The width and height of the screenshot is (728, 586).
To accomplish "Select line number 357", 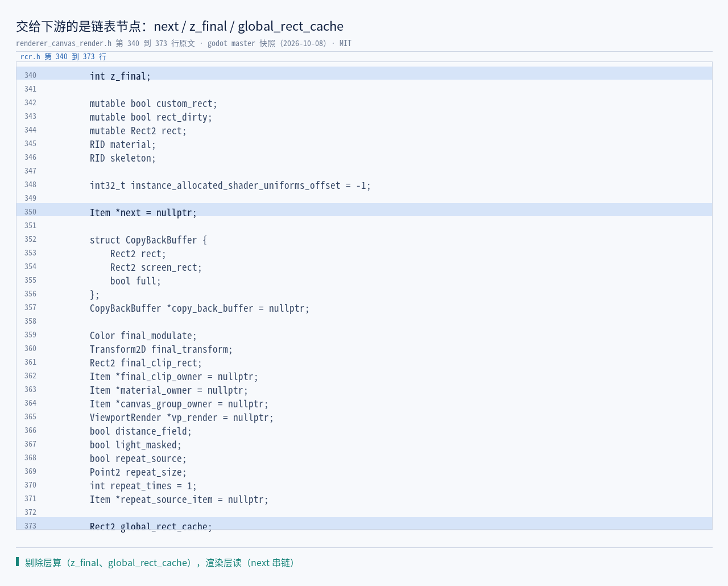I will pos(30,307).
